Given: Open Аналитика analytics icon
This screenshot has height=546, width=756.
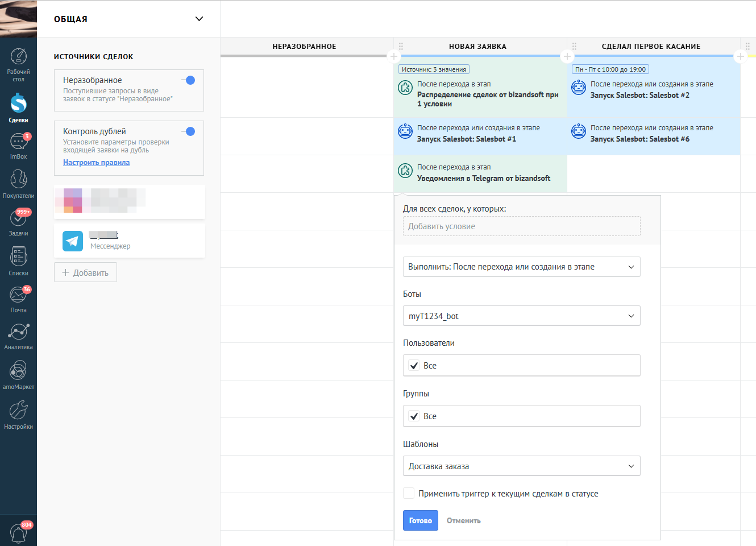Looking at the screenshot, I should point(18,332).
